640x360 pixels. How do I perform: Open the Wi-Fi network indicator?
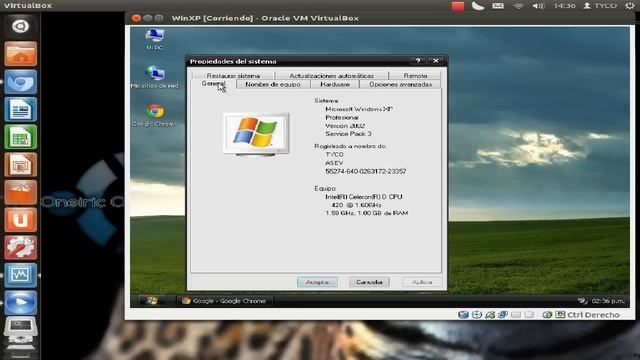coord(518,6)
